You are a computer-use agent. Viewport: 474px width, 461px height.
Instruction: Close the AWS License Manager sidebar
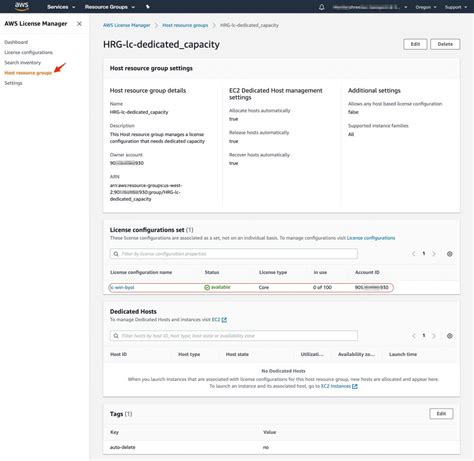click(x=79, y=24)
